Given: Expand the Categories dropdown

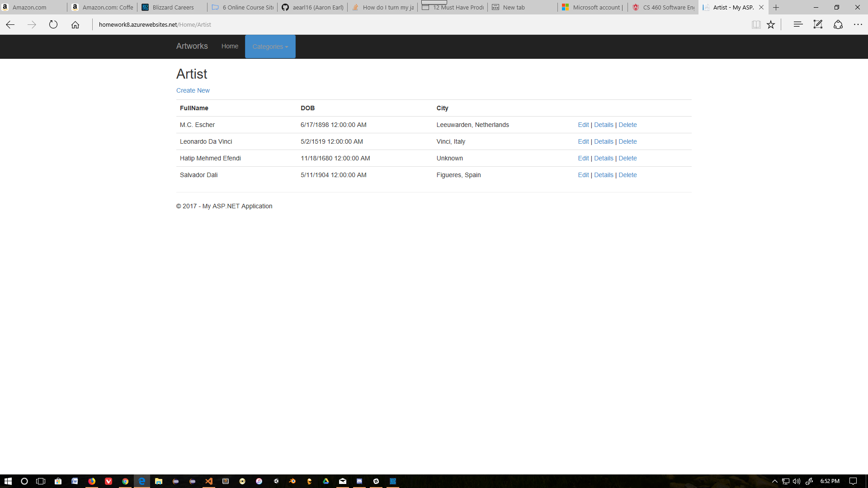Looking at the screenshot, I should (x=270, y=47).
